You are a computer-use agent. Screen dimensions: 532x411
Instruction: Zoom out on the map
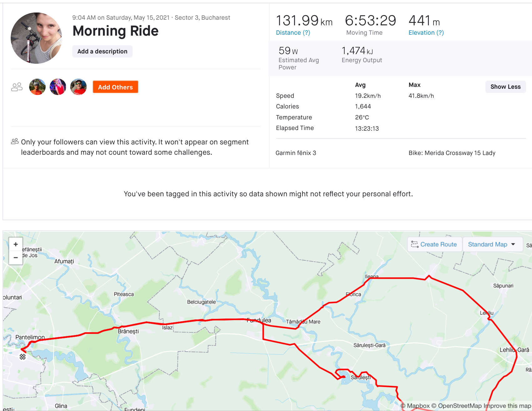[16, 258]
